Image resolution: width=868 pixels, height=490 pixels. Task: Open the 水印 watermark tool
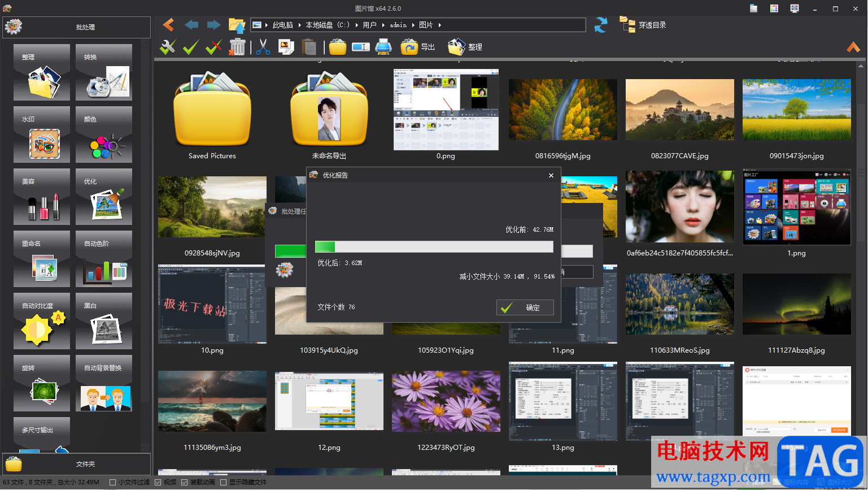point(42,135)
